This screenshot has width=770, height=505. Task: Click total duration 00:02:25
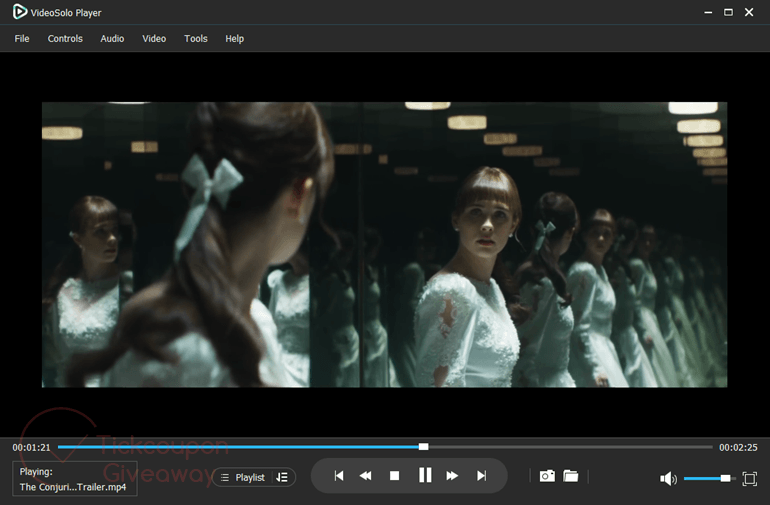pyautogui.click(x=738, y=448)
